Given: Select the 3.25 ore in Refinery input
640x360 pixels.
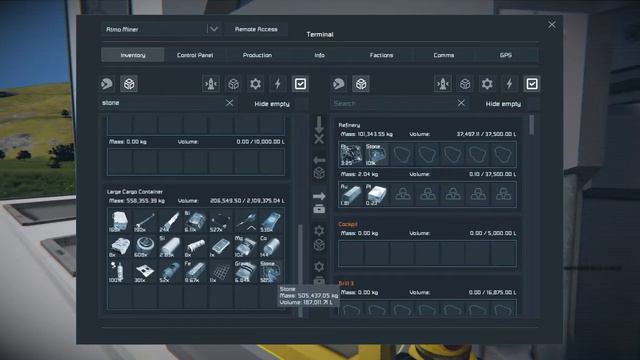Looking at the screenshot, I should click(351, 154).
